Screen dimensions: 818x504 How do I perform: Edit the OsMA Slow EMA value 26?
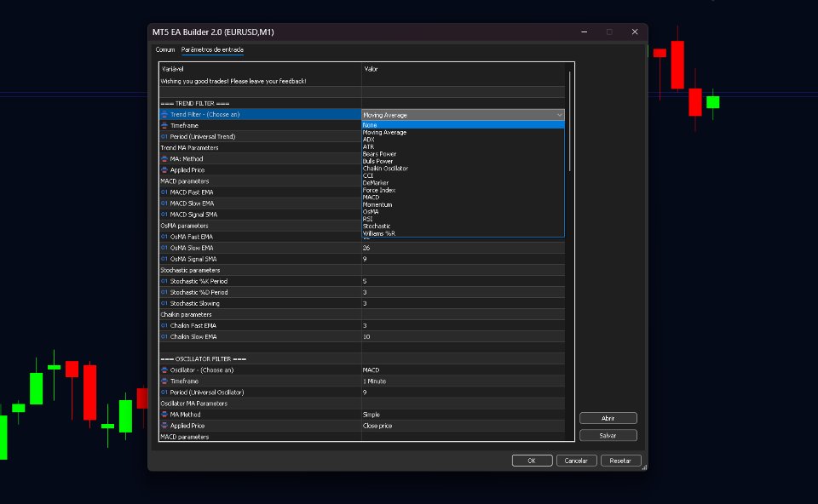pos(463,248)
